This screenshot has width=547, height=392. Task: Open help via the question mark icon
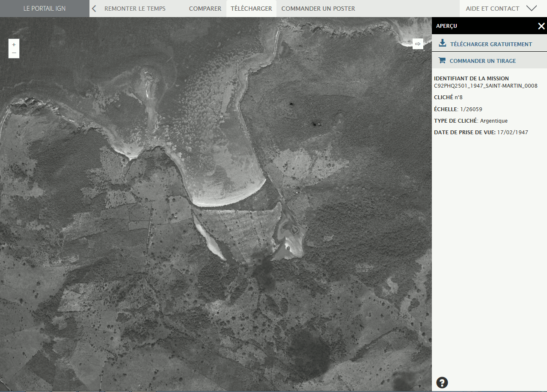(x=442, y=383)
